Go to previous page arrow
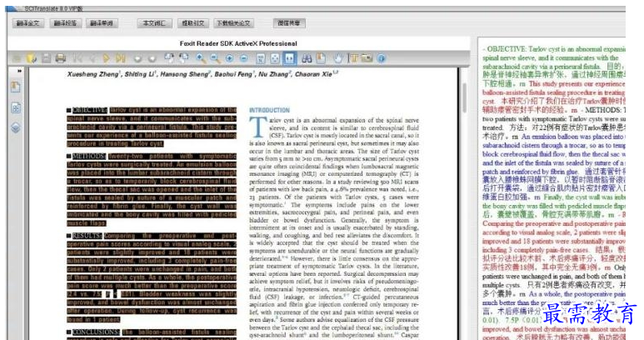This screenshot has height=340, width=644. coord(92,58)
